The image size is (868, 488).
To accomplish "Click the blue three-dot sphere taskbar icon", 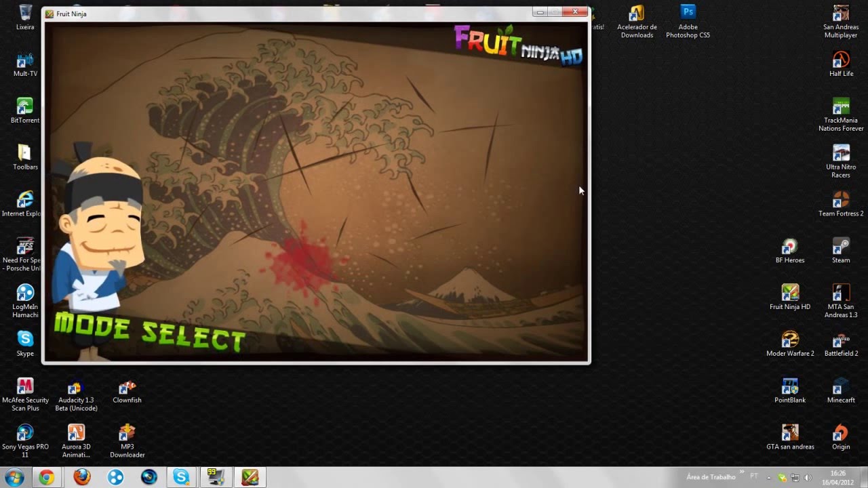I will click(x=115, y=478).
